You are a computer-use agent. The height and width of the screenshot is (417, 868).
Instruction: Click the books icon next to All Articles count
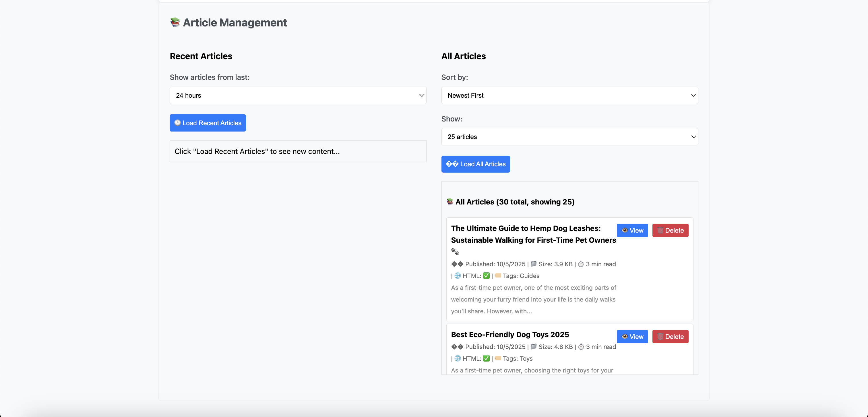coord(450,202)
